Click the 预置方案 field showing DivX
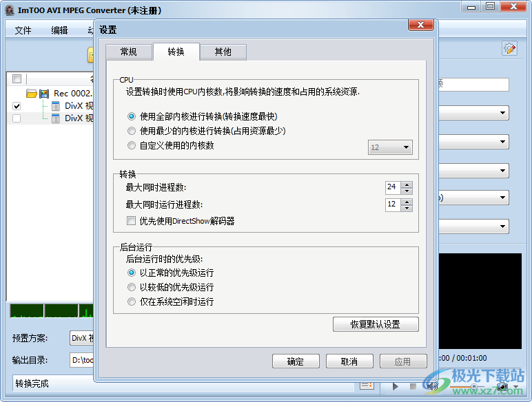The width and height of the screenshot is (532, 402). tap(82, 338)
